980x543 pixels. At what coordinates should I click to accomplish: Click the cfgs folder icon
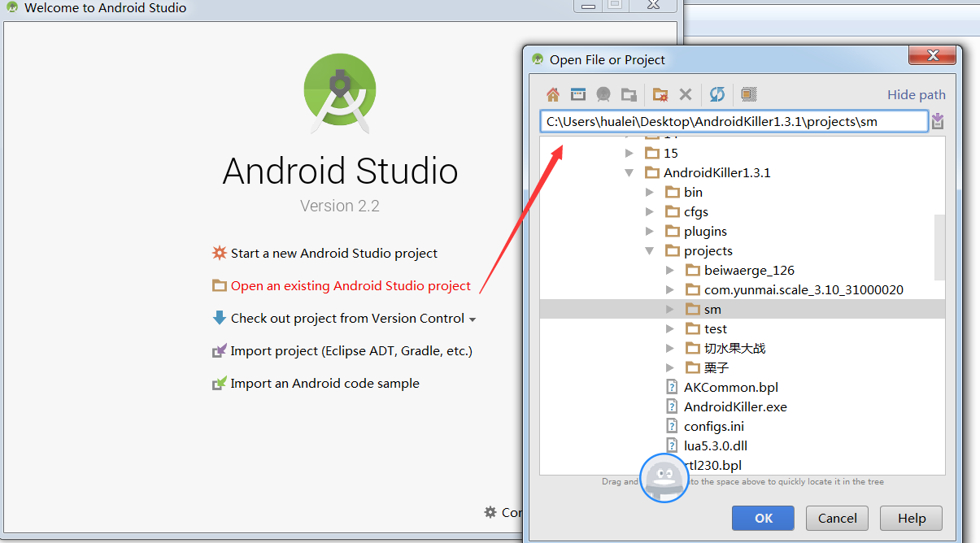673,211
